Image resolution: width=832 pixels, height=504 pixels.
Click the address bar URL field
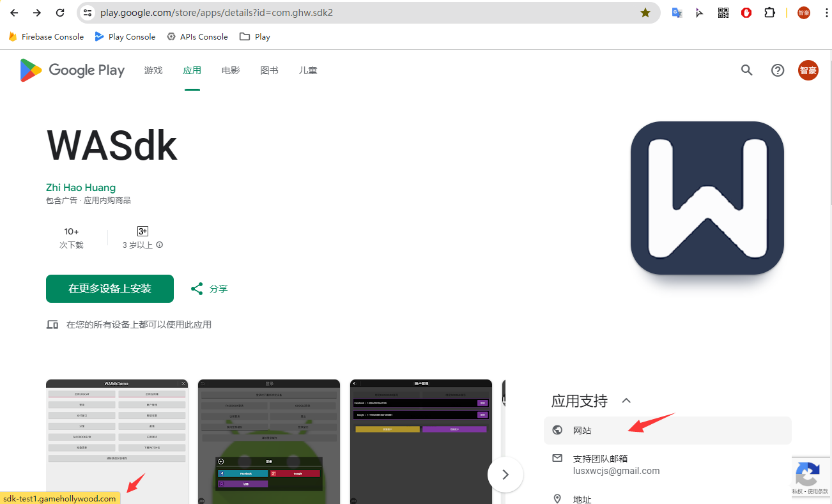point(367,13)
